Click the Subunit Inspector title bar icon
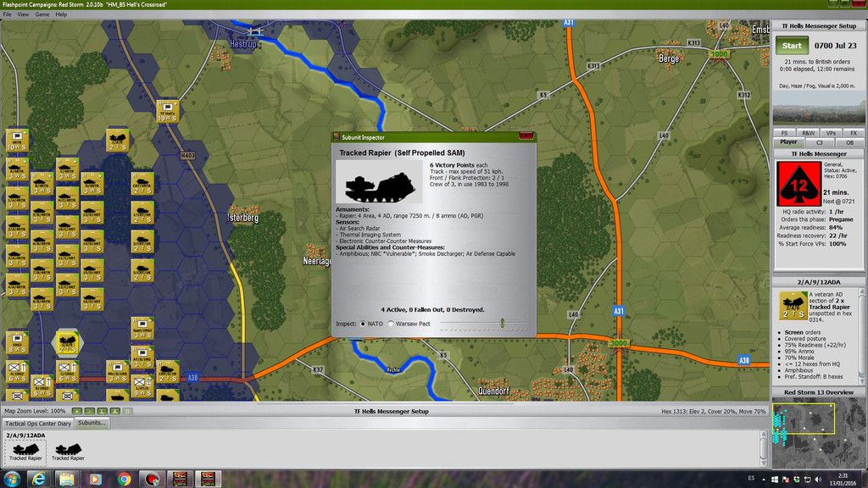The height and width of the screenshot is (488, 868). point(337,137)
